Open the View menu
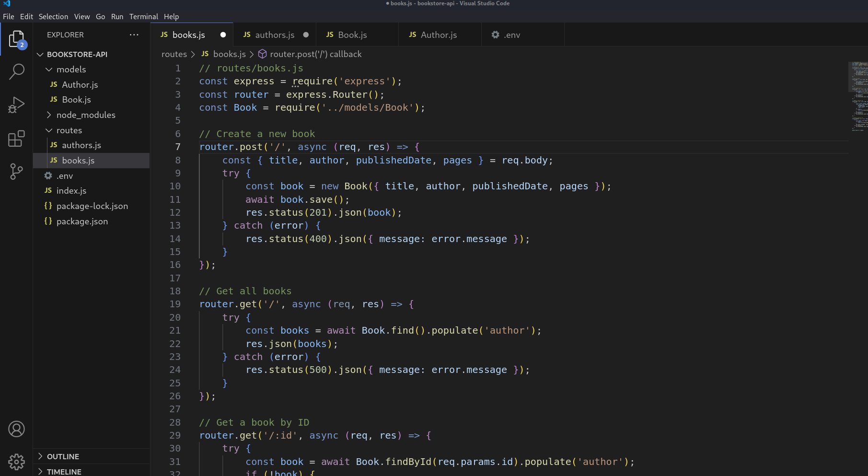Screen dimensions: 868x476 coord(82,17)
